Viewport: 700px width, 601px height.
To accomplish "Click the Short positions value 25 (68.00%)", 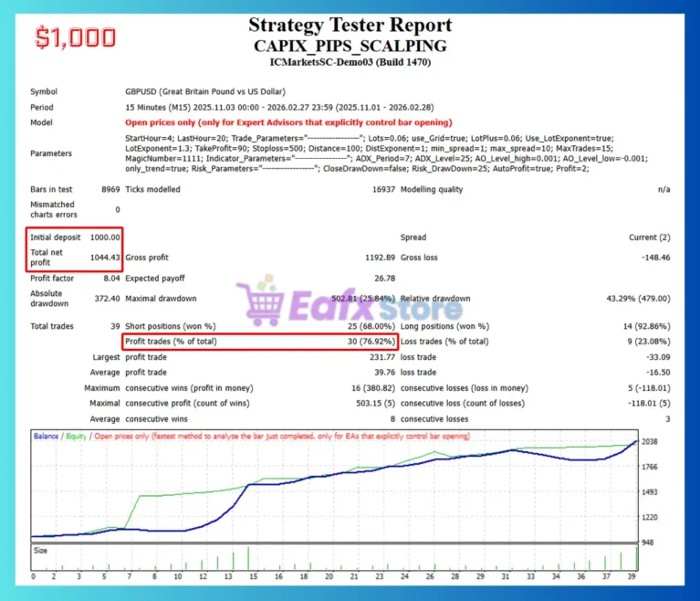I will tap(371, 326).
